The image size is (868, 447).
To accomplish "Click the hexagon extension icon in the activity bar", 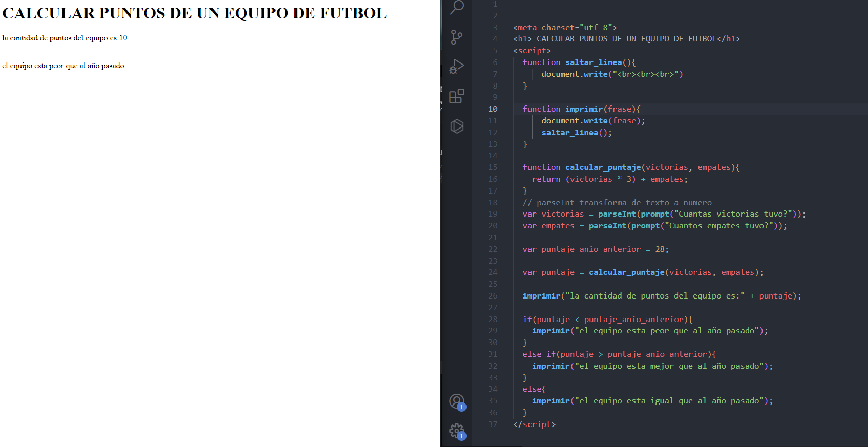I will (457, 126).
